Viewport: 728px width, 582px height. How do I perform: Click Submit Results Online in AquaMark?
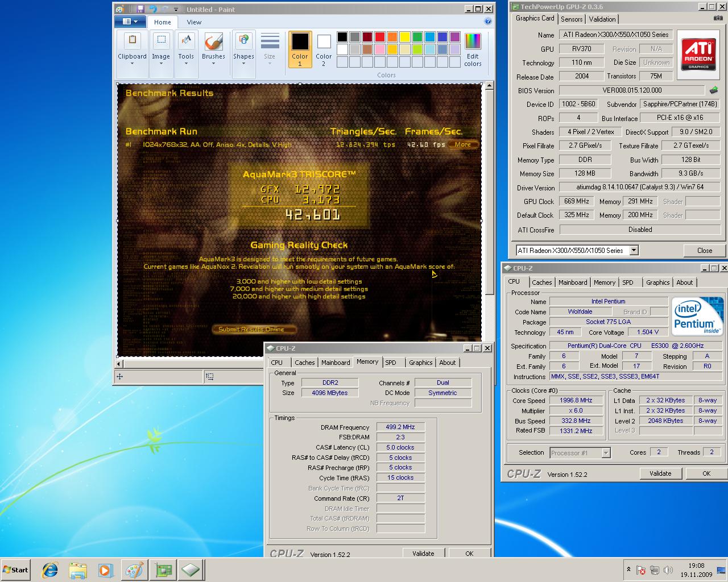pos(251,329)
